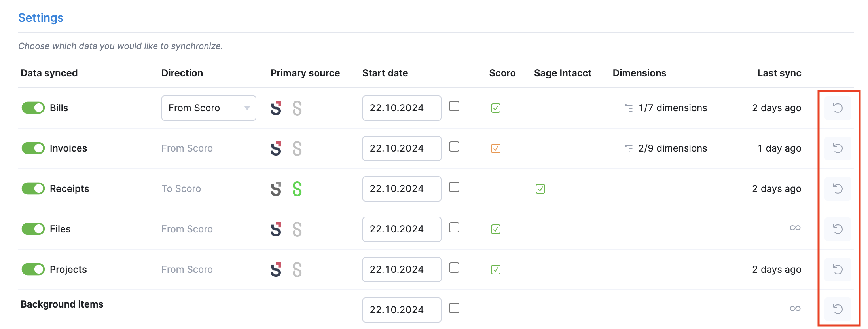Select Scoro logo as Receipts primary source
Viewport: 868px width, 329px height.
(276, 189)
